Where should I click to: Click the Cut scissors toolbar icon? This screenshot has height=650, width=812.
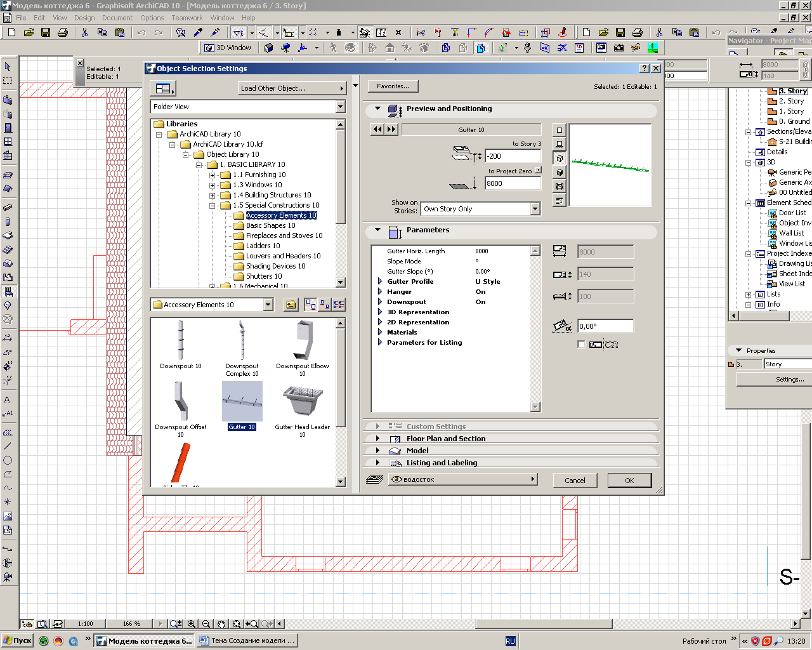click(84, 32)
